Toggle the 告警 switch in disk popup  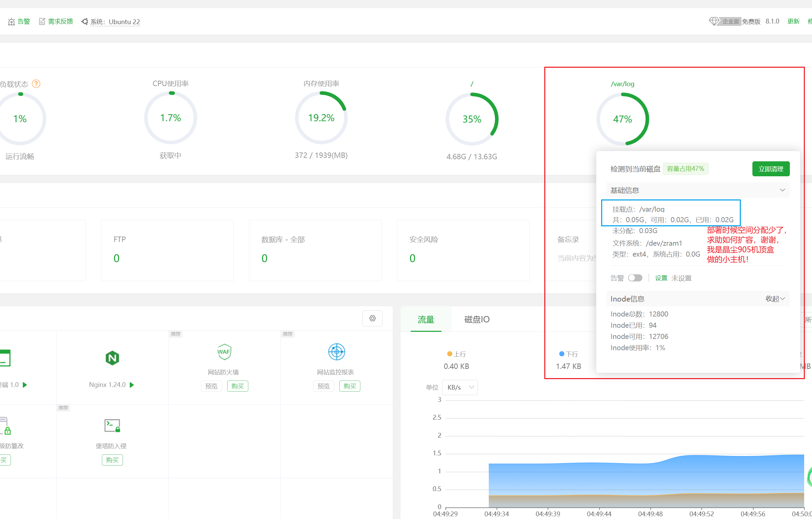(x=635, y=278)
